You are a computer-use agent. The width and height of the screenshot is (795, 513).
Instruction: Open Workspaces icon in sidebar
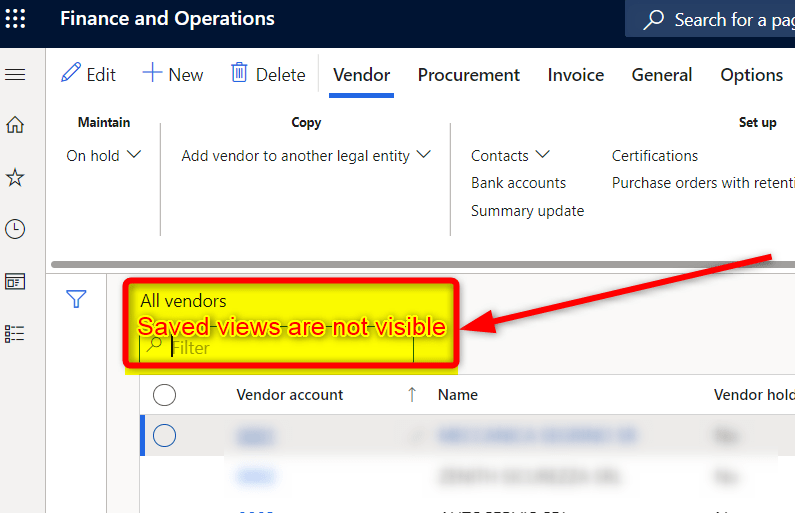tap(15, 281)
